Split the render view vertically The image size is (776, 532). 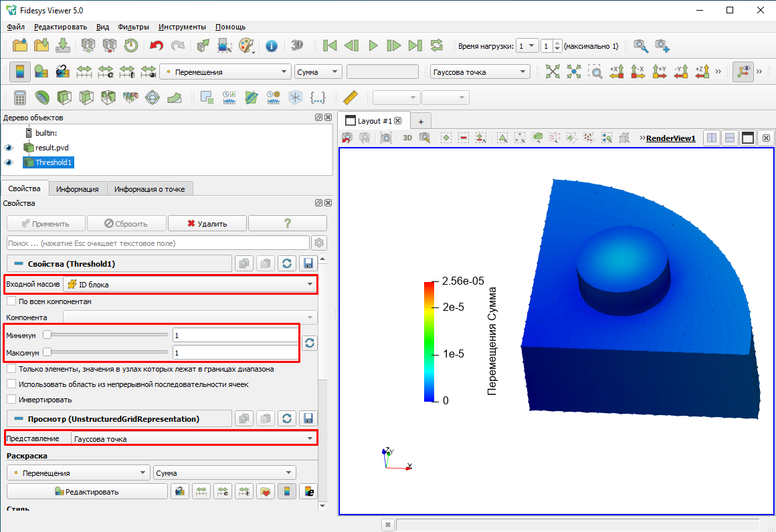click(729, 138)
